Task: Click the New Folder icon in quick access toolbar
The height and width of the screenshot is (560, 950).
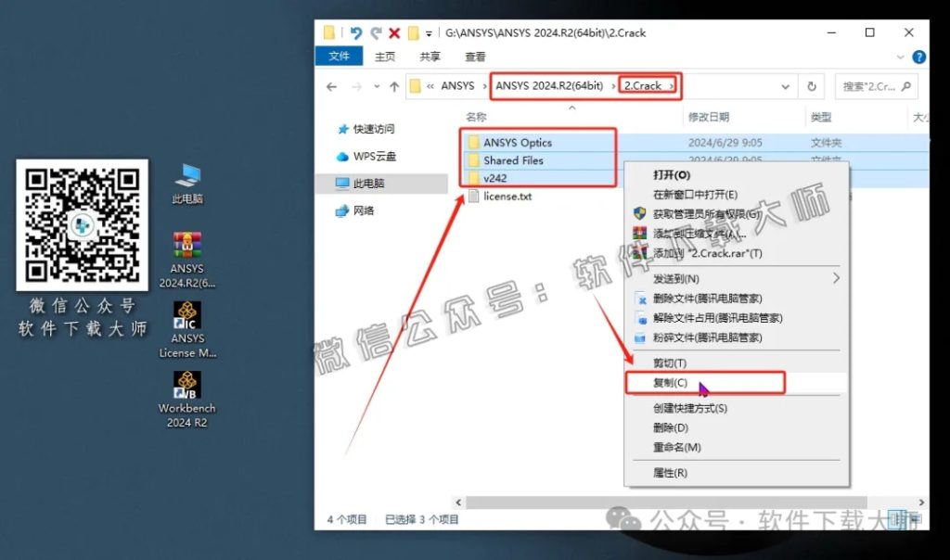Action: 413,32
